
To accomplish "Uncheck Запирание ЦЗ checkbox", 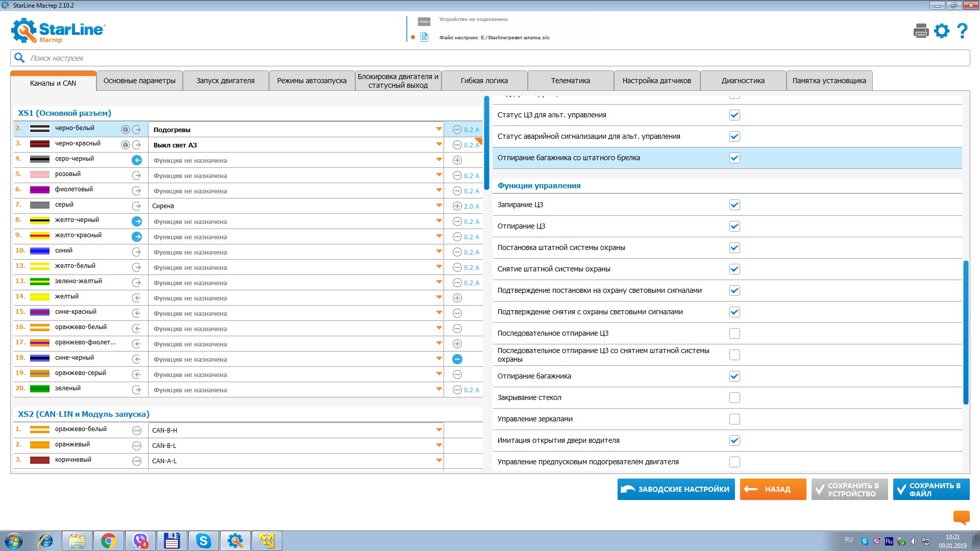I will click(x=734, y=205).
